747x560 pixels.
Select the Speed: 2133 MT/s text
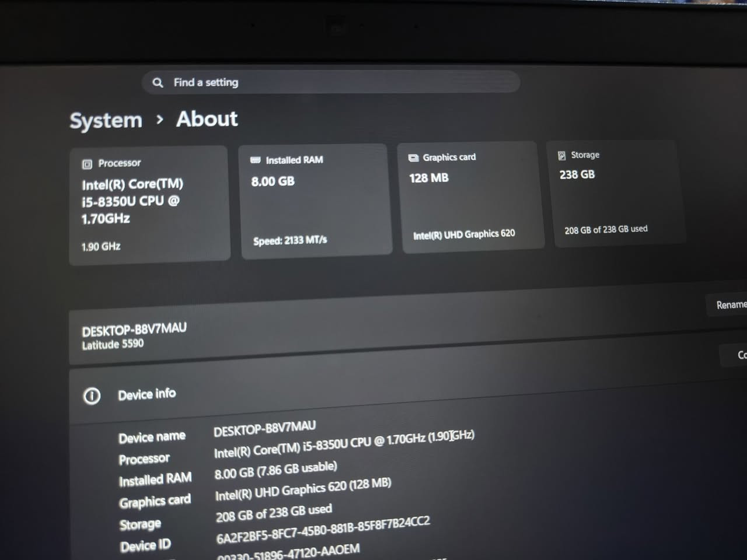(x=290, y=240)
